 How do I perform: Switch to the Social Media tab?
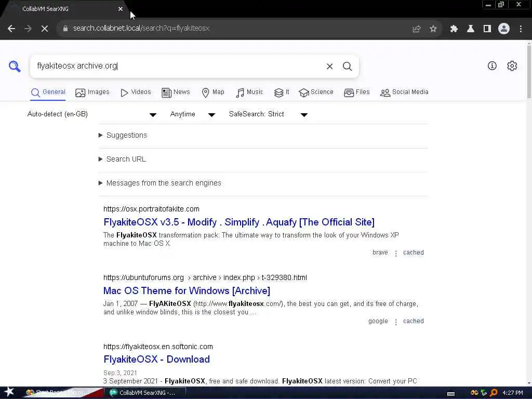404,92
